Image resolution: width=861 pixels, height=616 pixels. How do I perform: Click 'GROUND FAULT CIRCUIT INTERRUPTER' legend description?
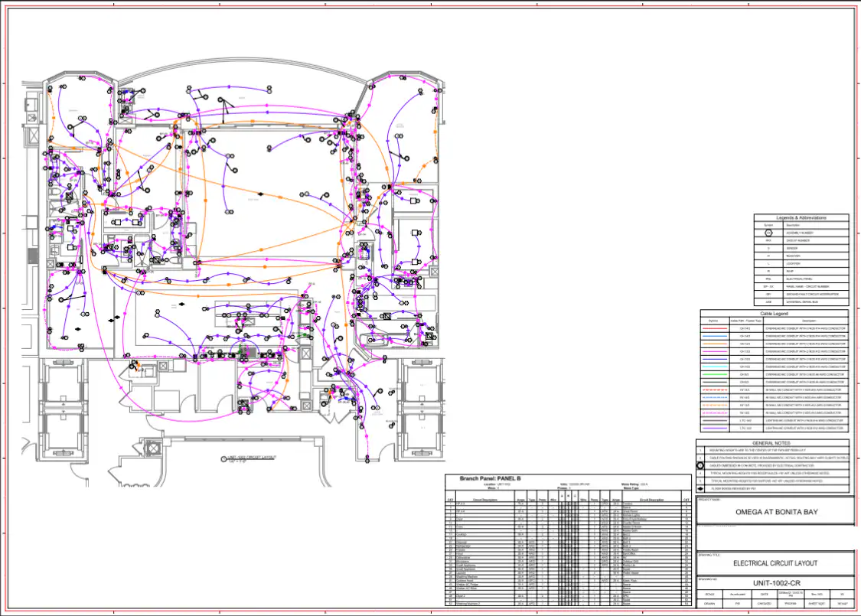(813, 295)
